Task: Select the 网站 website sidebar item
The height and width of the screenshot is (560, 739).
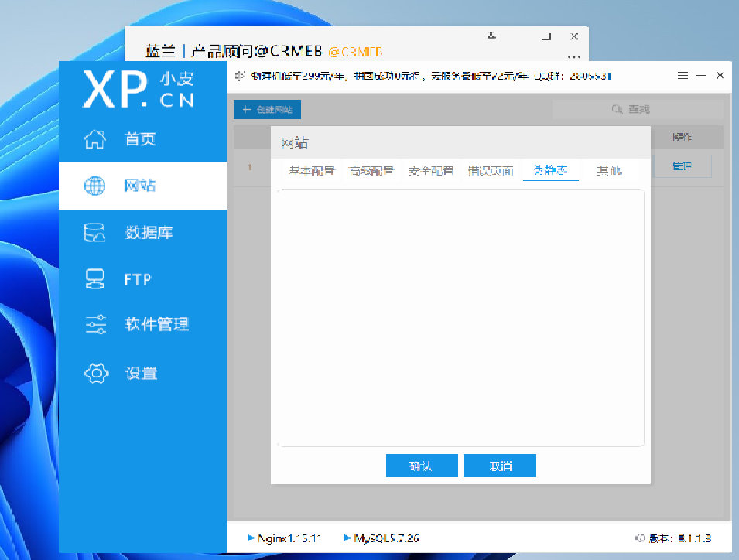Action: click(x=142, y=186)
